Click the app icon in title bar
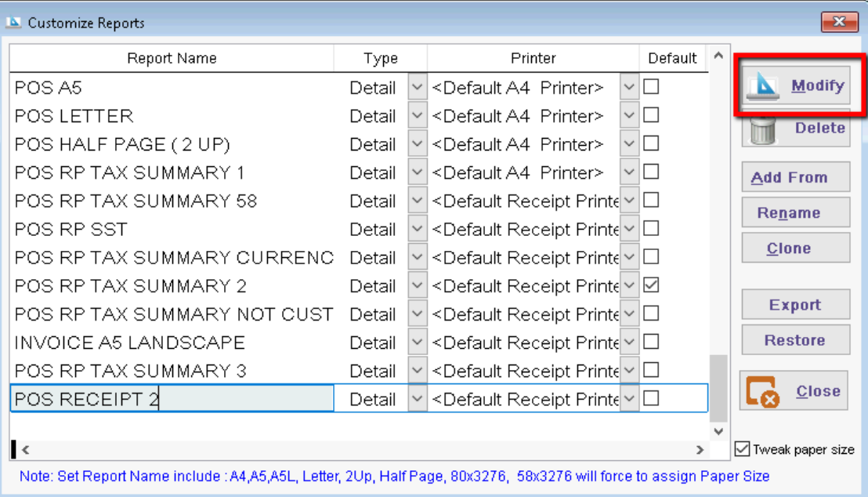The width and height of the screenshot is (868, 497). (x=13, y=22)
